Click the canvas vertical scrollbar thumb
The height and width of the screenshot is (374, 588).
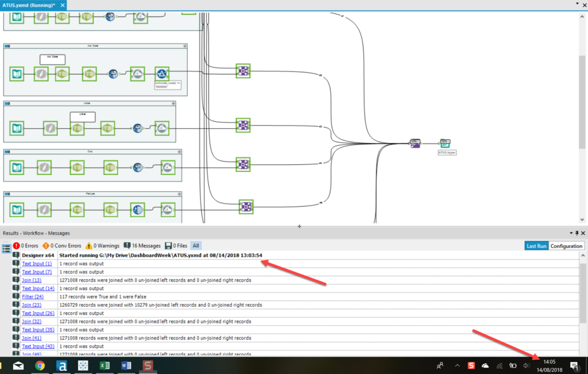tap(582, 101)
